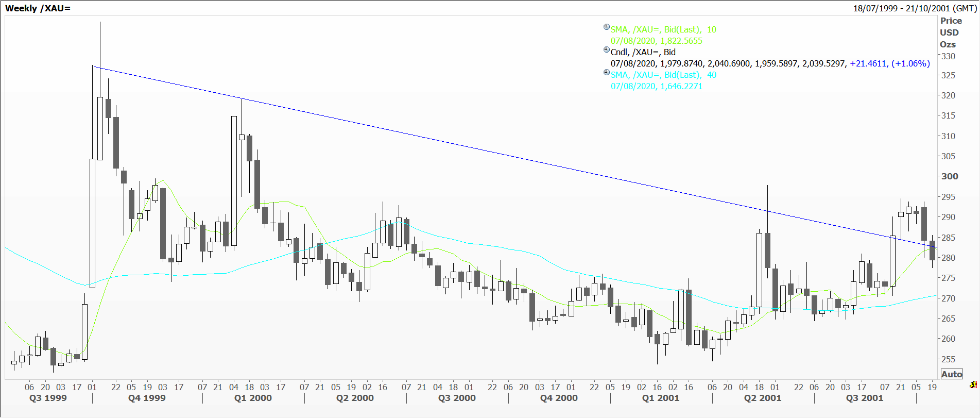Image resolution: width=980 pixels, height=418 pixels.
Task: Click the Q4 2000 time axis label
Action: tap(559, 398)
